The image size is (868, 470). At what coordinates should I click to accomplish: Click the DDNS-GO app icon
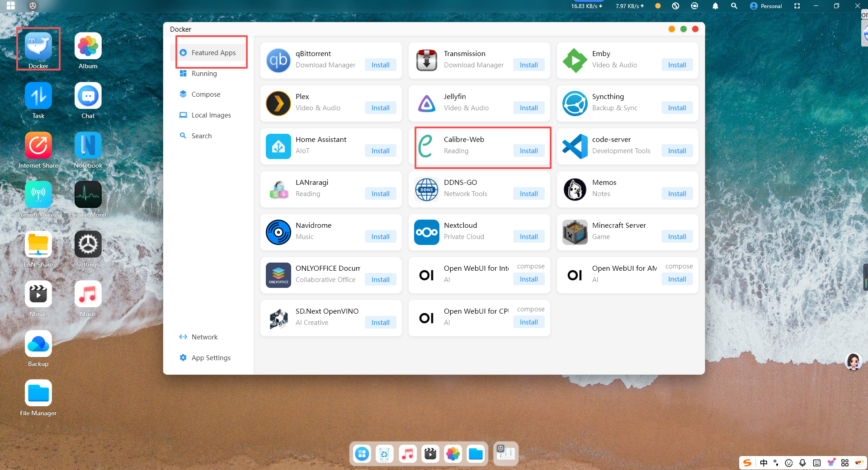click(427, 189)
